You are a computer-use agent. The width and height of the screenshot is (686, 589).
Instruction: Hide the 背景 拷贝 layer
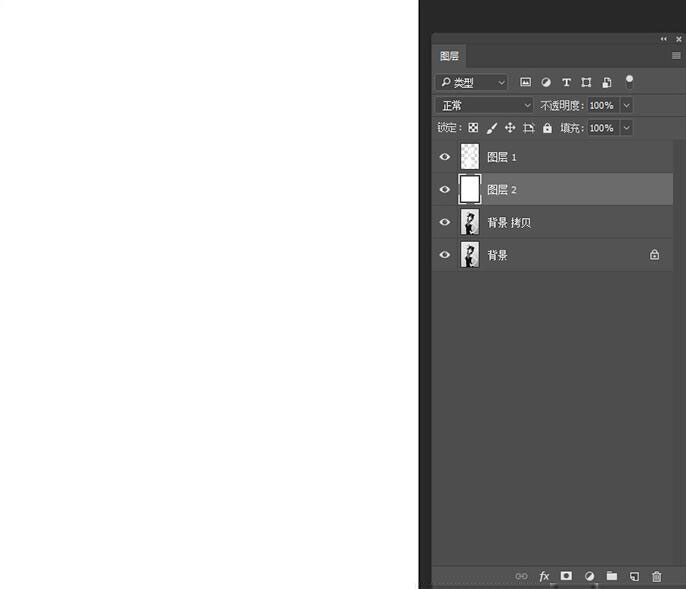click(x=444, y=222)
